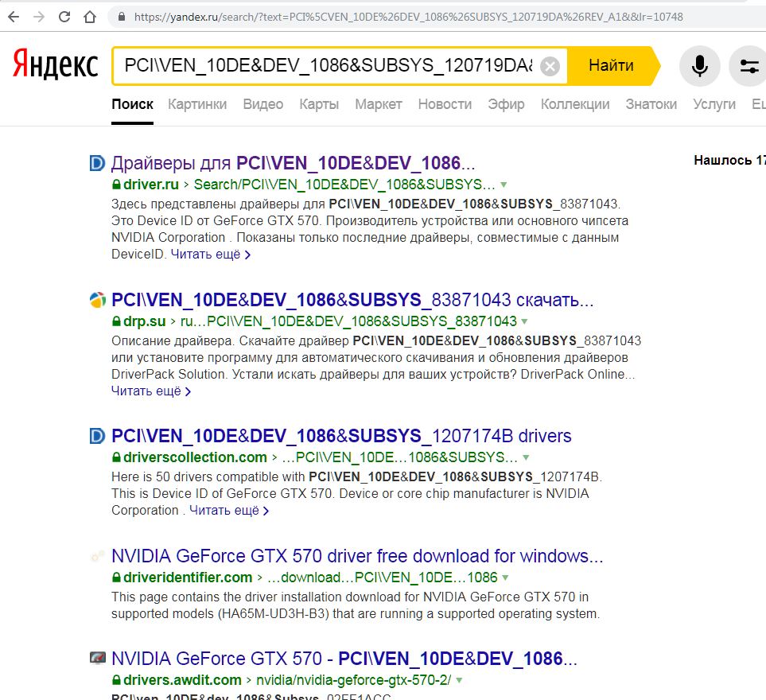Click the browser forward arrow
The width and height of the screenshot is (766, 700).
[39, 17]
